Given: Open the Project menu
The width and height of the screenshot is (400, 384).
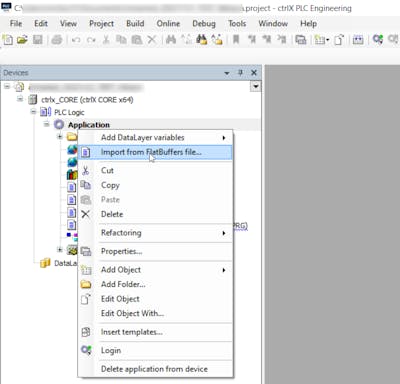Looking at the screenshot, I should tap(101, 24).
